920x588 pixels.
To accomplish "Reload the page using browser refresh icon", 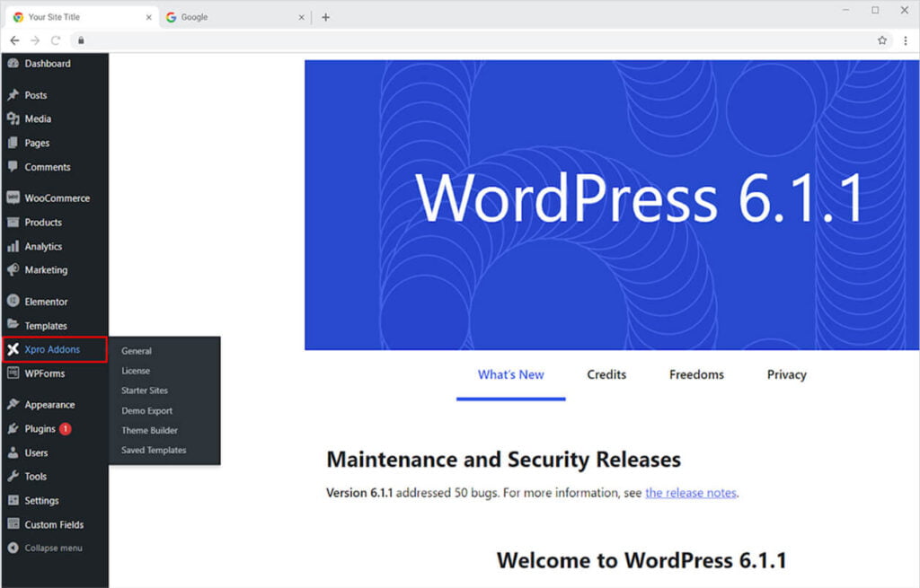I will tap(56, 40).
